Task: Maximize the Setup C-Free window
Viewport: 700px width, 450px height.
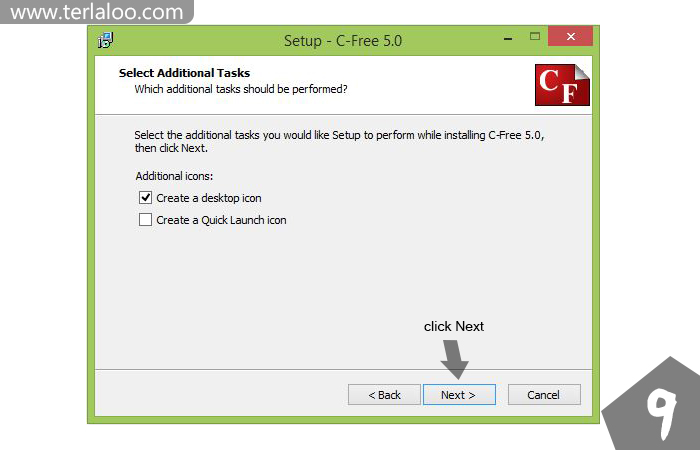Action: tap(535, 36)
